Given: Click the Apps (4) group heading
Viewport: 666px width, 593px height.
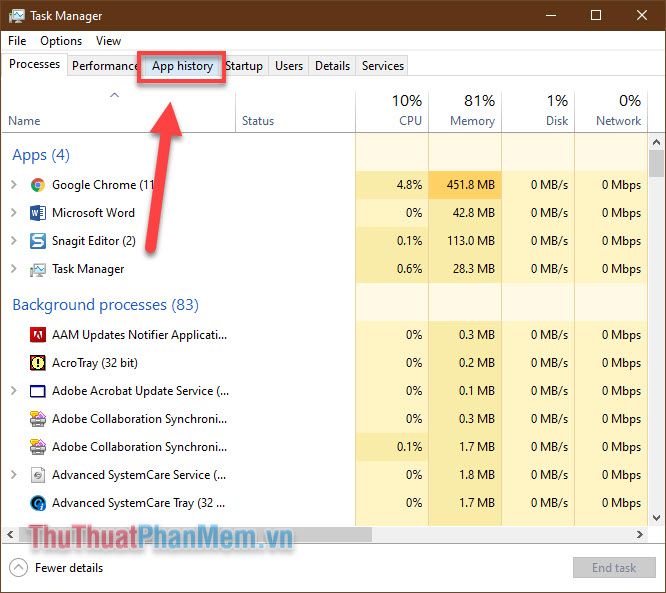Looking at the screenshot, I should (x=41, y=155).
